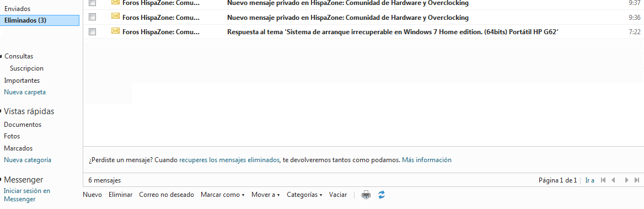
Task: Click the Nueva categoría link
Action: [28, 160]
